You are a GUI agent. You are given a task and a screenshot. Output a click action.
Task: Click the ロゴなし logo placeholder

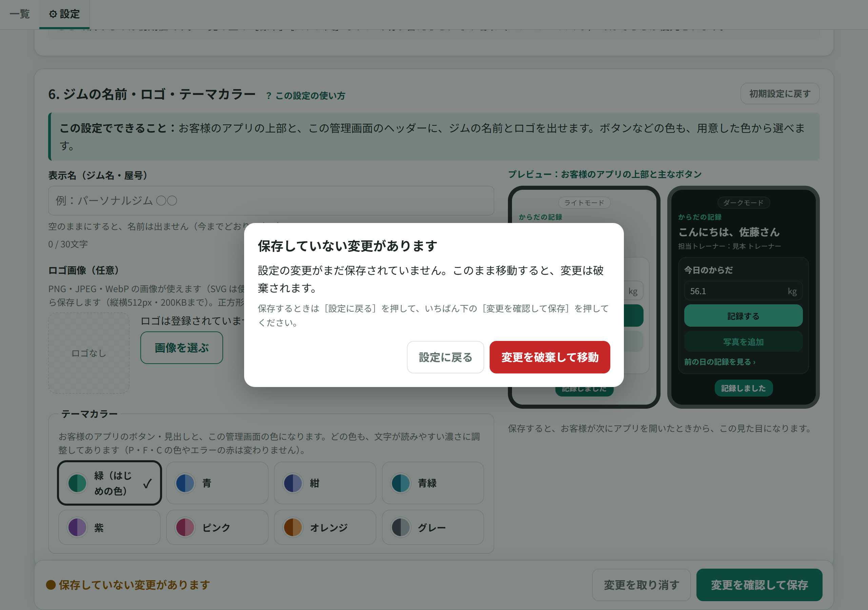coord(89,353)
